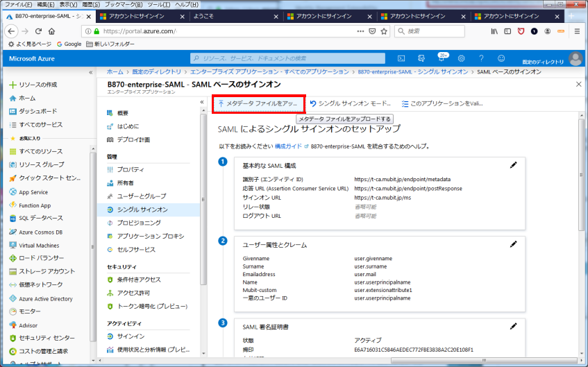The width and height of the screenshot is (588, 367).
Task: Focus the Azure resource search box
Action: (287, 58)
